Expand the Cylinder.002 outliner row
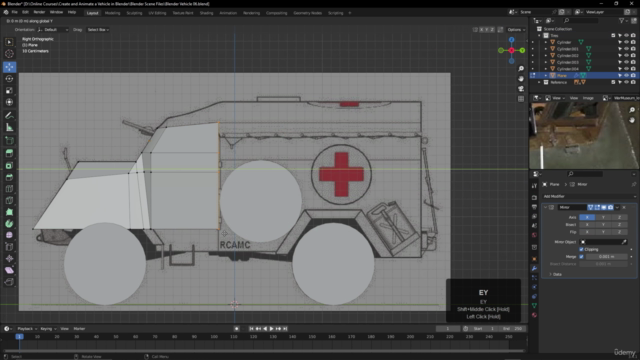Viewport: 640px width, 360px height. 546,56
